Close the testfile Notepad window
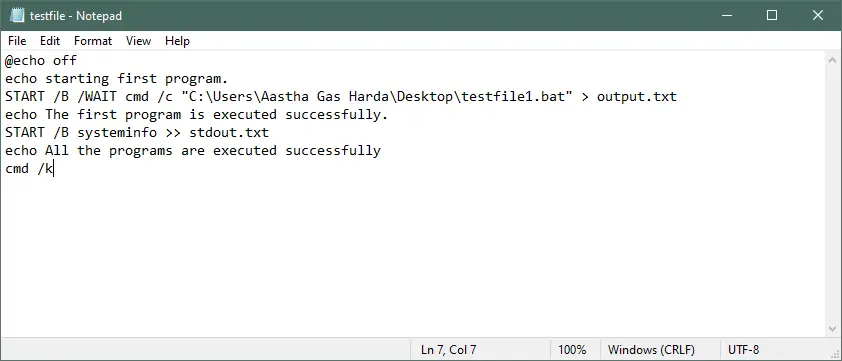The image size is (842, 361). (818, 16)
